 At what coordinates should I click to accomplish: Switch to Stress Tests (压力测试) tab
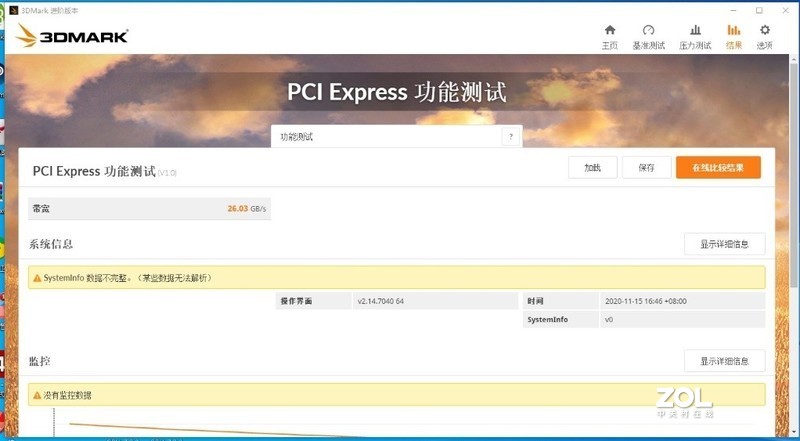click(695, 37)
